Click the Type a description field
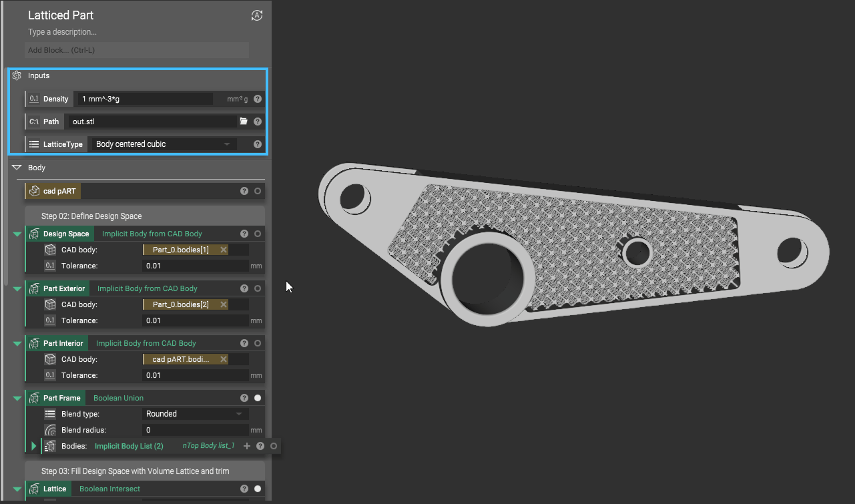855x504 pixels. click(x=62, y=32)
